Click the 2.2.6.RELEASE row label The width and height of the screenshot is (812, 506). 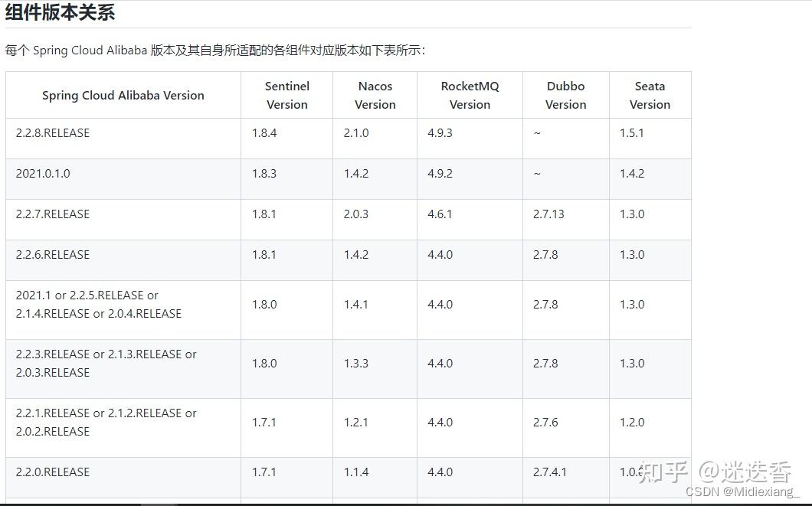coord(53,255)
